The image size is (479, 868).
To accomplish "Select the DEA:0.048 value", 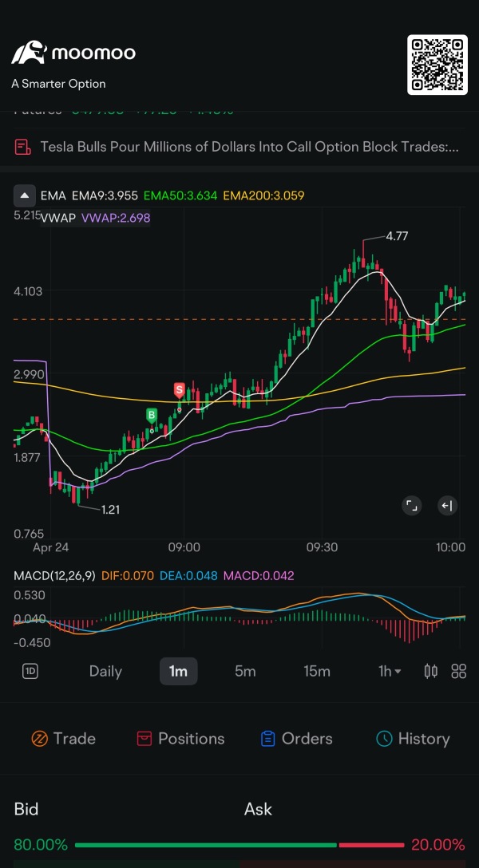I will click(188, 576).
